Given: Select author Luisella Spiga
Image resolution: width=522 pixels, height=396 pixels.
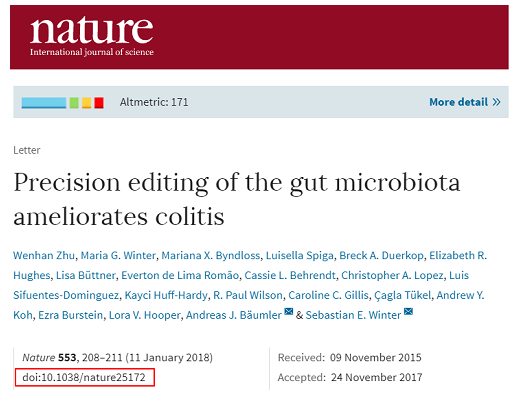Looking at the screenshot, I should click(300, 255).
